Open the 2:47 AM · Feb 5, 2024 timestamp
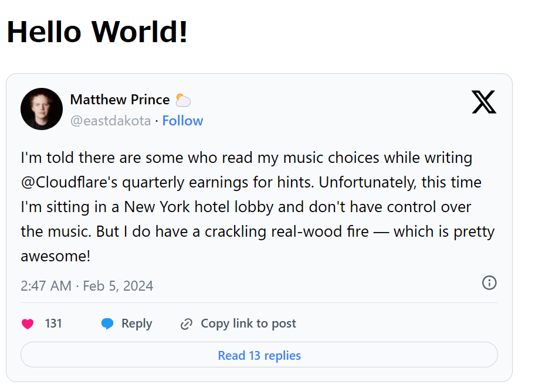 coord(87,286)
